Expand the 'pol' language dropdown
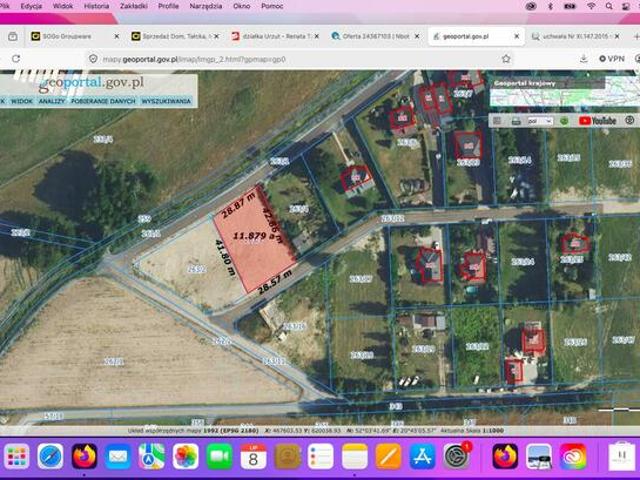The width and height of the screenshot is (640, 480). (540, 121)
